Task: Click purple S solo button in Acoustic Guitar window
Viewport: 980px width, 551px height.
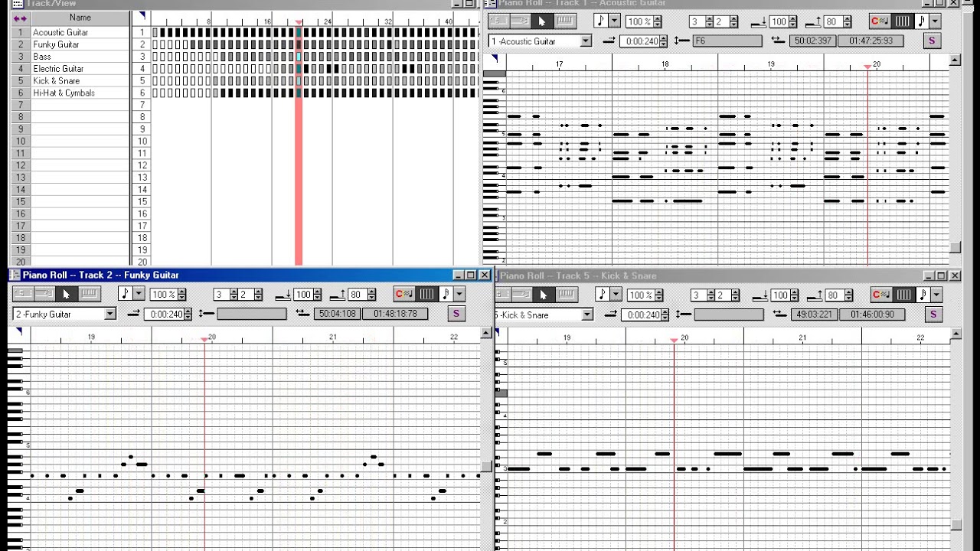Action: [932, 41]
